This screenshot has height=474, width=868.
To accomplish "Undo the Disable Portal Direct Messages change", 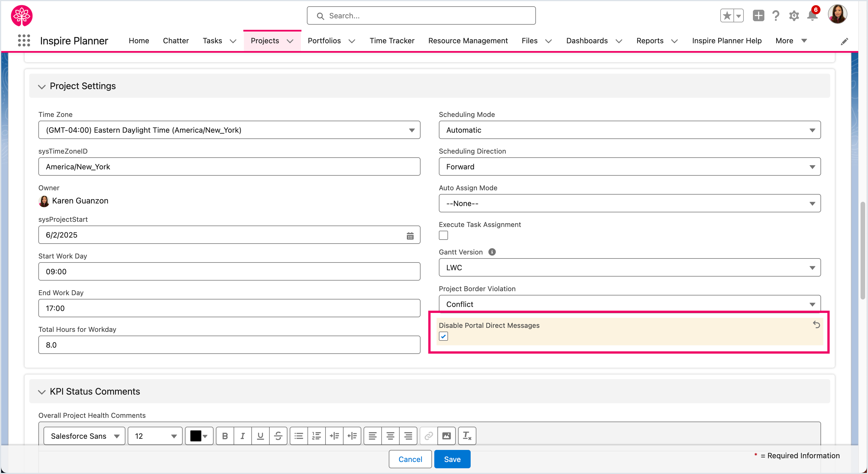I will pyautogui.click(x=816, y=324).
